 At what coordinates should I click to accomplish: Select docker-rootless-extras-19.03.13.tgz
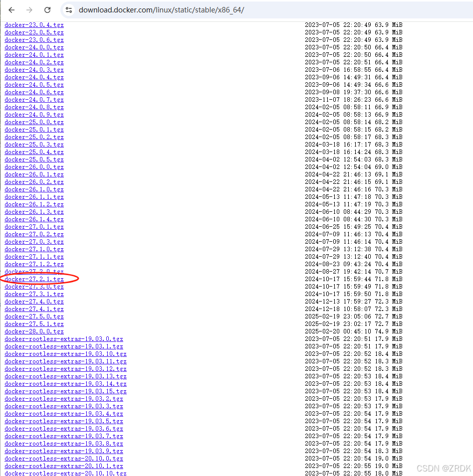point(66,376)
